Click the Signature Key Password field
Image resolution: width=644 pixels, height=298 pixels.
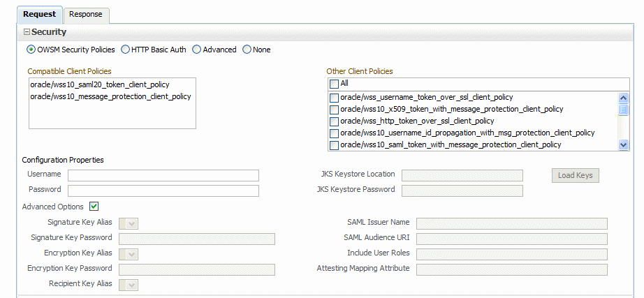pyautogui.click(x=197, y=239)
